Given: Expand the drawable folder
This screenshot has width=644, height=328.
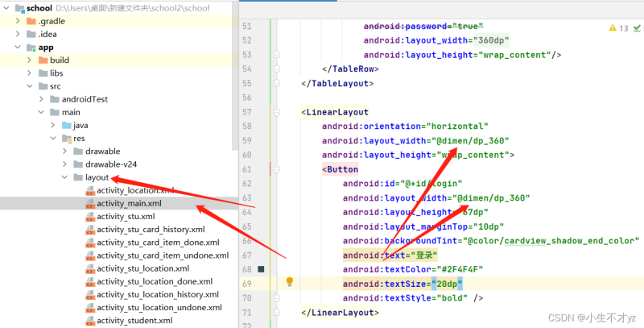Looking at the screenshot, I should click(x=64, y=152).
